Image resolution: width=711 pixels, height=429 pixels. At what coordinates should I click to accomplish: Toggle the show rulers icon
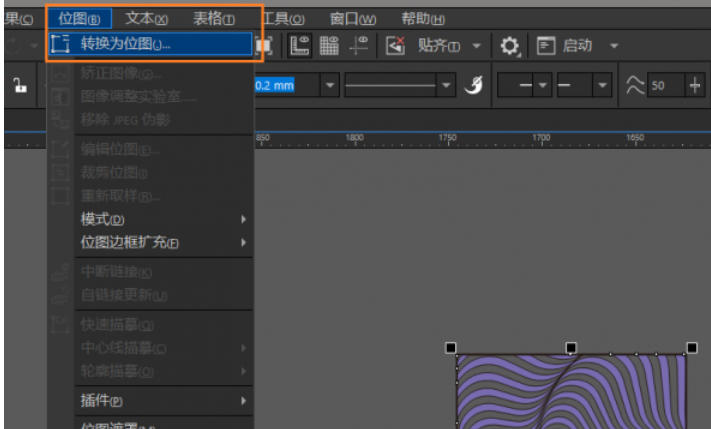coord(300,45)
